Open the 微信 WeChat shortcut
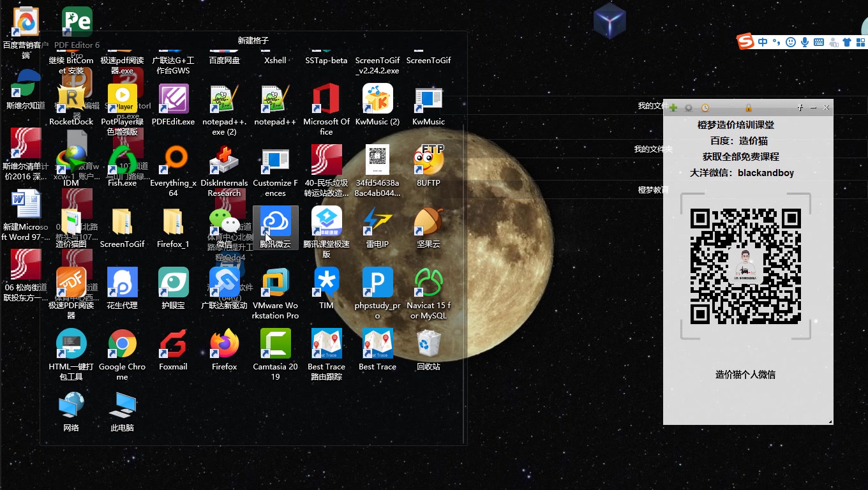The width and height of the screenshot is (868, 490). point(225,227)
